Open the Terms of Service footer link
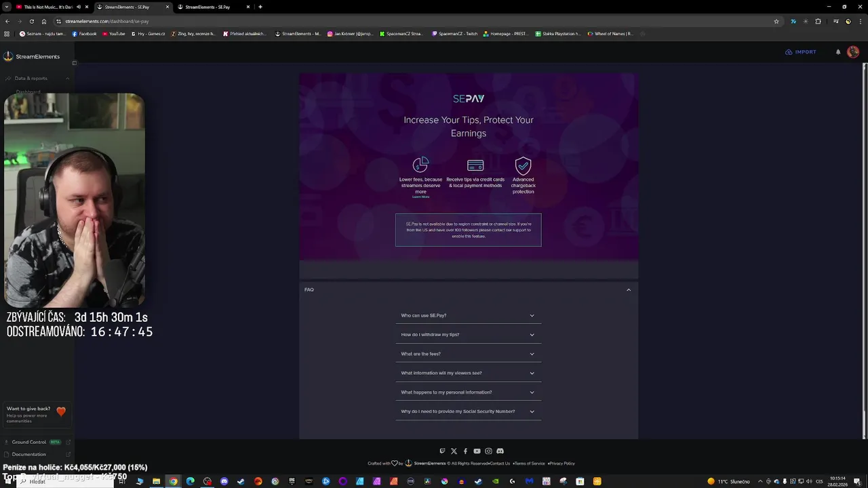The image size is (868, 488). 530,464
